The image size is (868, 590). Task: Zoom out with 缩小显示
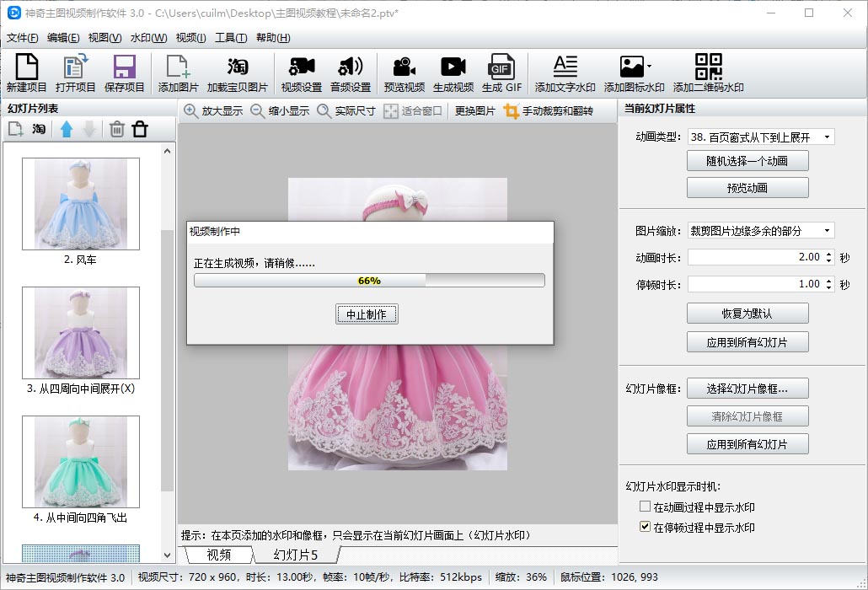pos(280,110)
